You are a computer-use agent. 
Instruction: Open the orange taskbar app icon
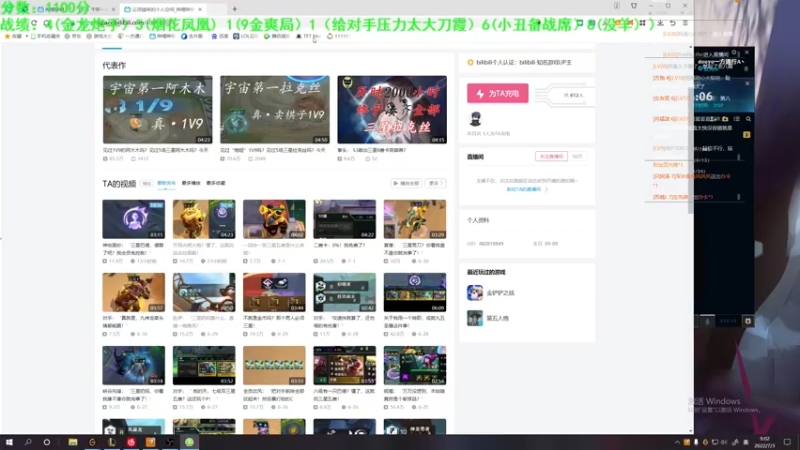tap(151, 442)
